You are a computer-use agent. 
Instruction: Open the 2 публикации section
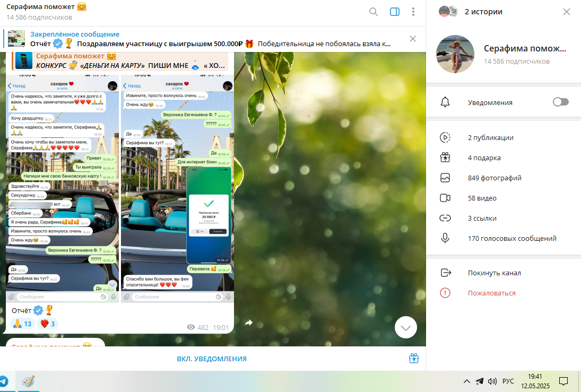point(490,138)
